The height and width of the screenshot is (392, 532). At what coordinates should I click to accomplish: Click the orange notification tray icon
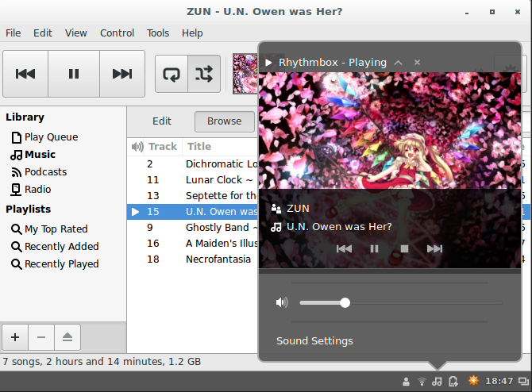coord(473,380)
